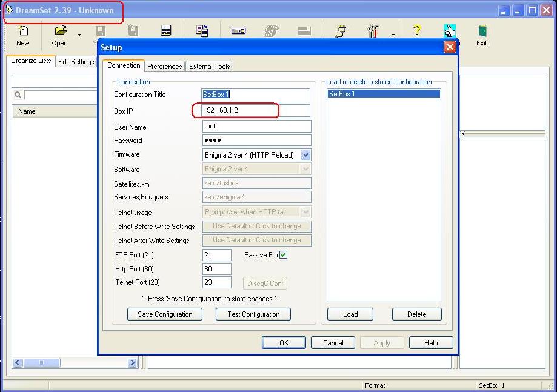Click the thumbs-up toolbar icon
Image resolution: width=557 pixels, height=392 pixels.
[450, 31]
